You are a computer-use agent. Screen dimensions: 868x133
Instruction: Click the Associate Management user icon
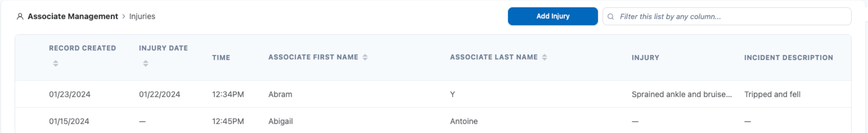(20, 17)
